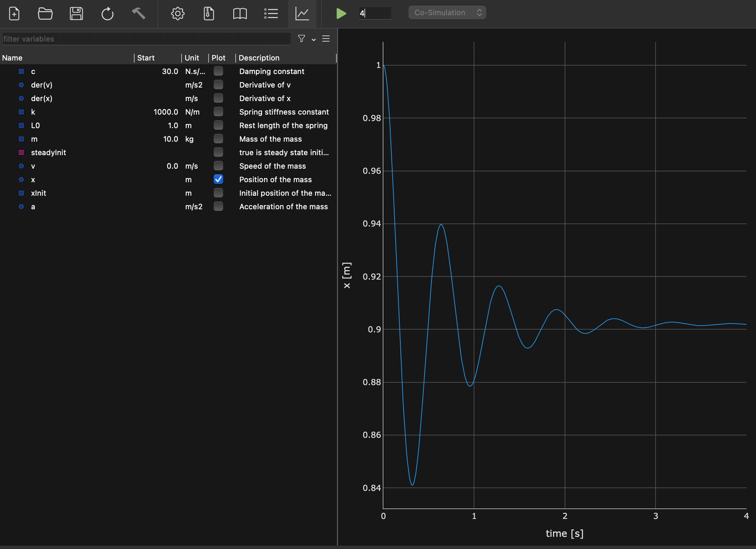Open the hamburger column menu
This screenshot has height=549, width=756.
(x=326, y=39)
